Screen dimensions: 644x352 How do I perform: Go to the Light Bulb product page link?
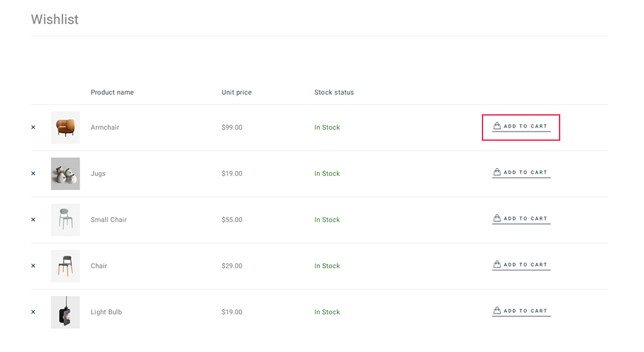(x=106, y=312)
